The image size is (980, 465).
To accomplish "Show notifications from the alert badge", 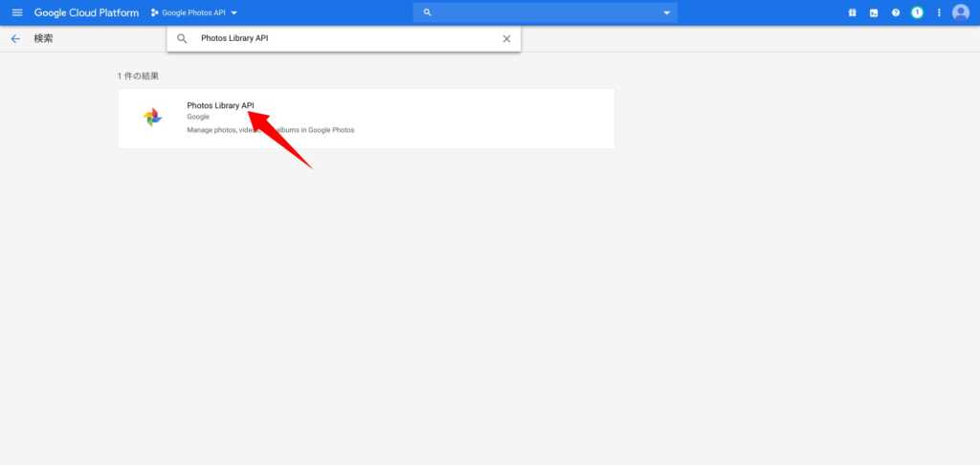I will click(917, 12).
